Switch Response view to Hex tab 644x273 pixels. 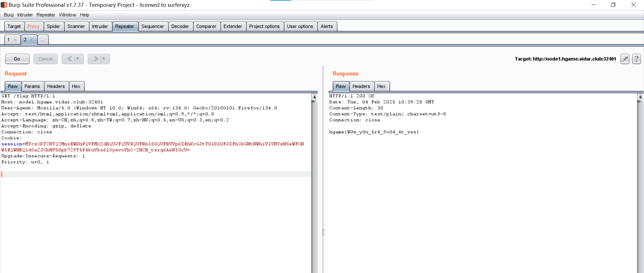tap(381, 86)
